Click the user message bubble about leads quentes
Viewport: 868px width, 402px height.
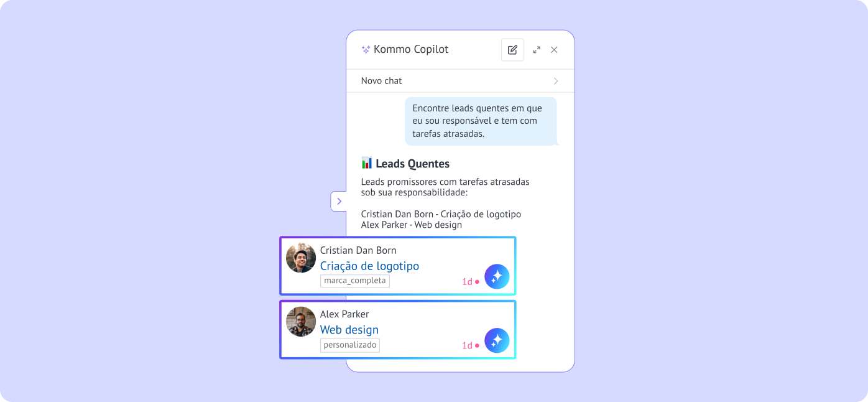[481, 121]
